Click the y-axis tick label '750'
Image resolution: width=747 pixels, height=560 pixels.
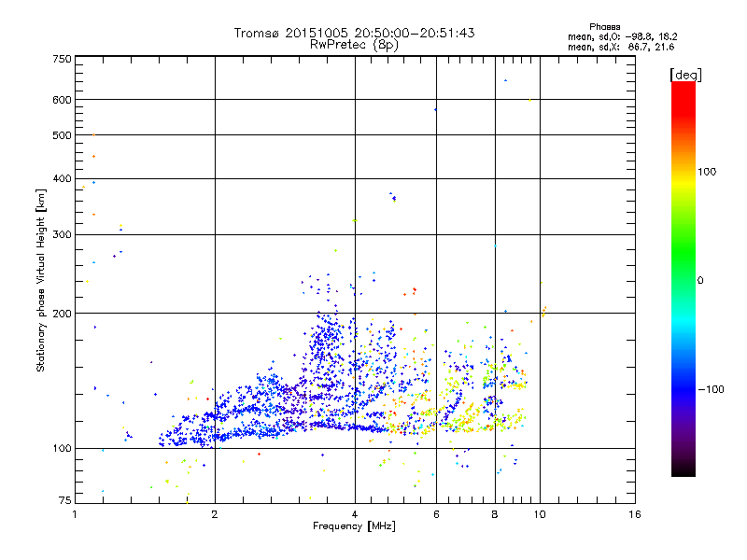tap(62, 59)
